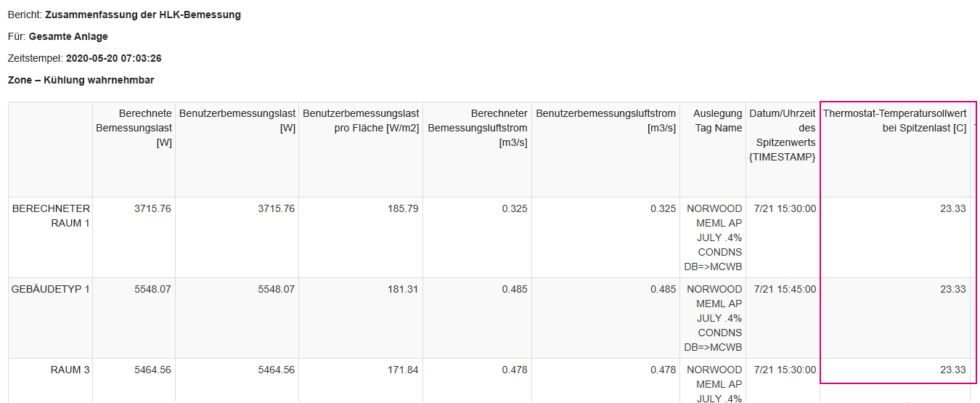The height and width of the screenshot is (403, 980).
Task: Click the 7/21 15:45:00 timestamp cell
Action: [x=785, y=289]
